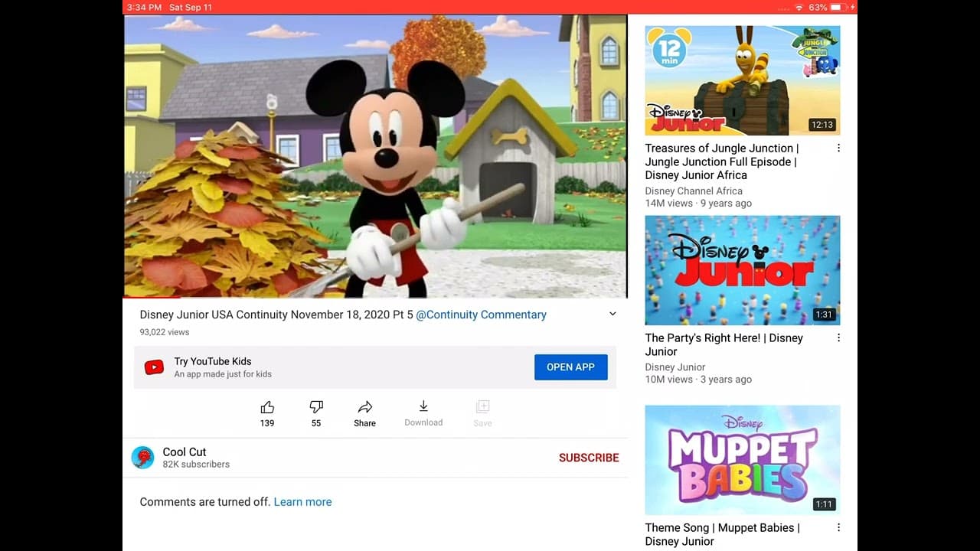The width and height of the screenshot is (980, 551).
Task: Dislike the video with thumbs down icon
Action: point(316,407)
